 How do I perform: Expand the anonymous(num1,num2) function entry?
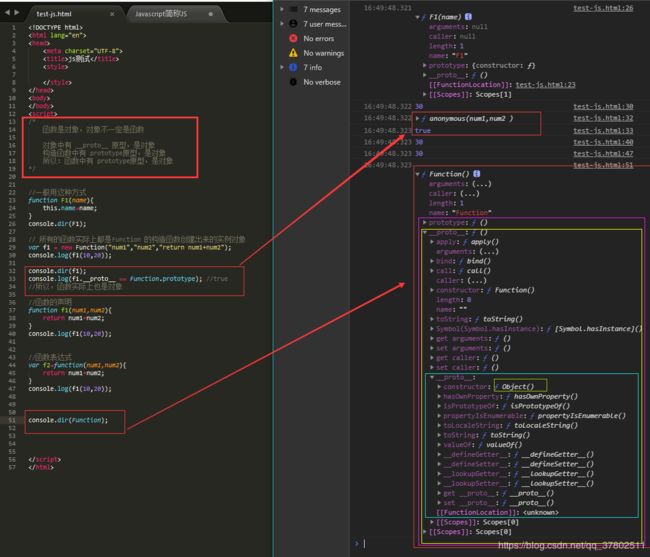click(x=417, y=119)
